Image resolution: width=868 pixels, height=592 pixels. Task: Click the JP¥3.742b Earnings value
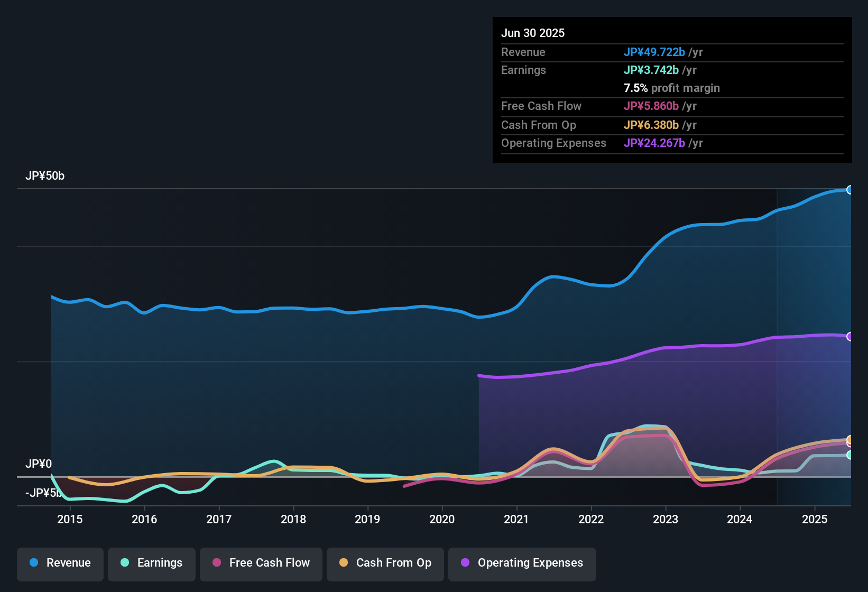(x=652, y=70)
